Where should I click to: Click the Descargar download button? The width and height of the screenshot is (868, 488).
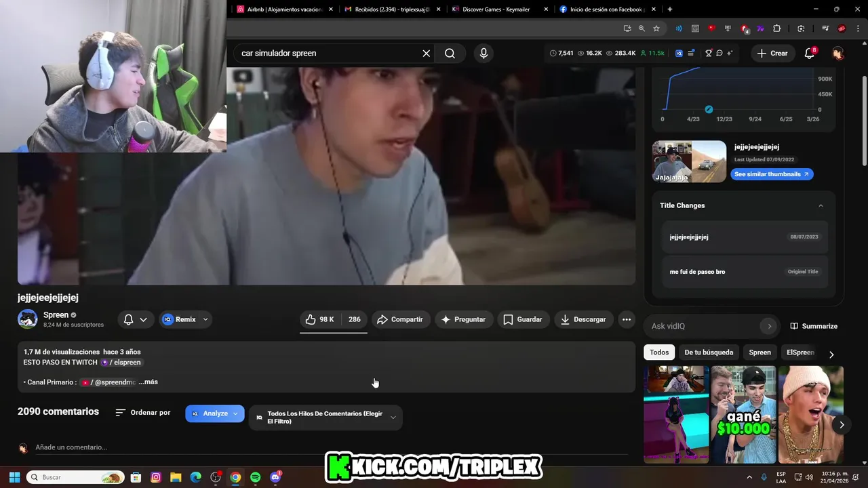(x=583, y=319)
